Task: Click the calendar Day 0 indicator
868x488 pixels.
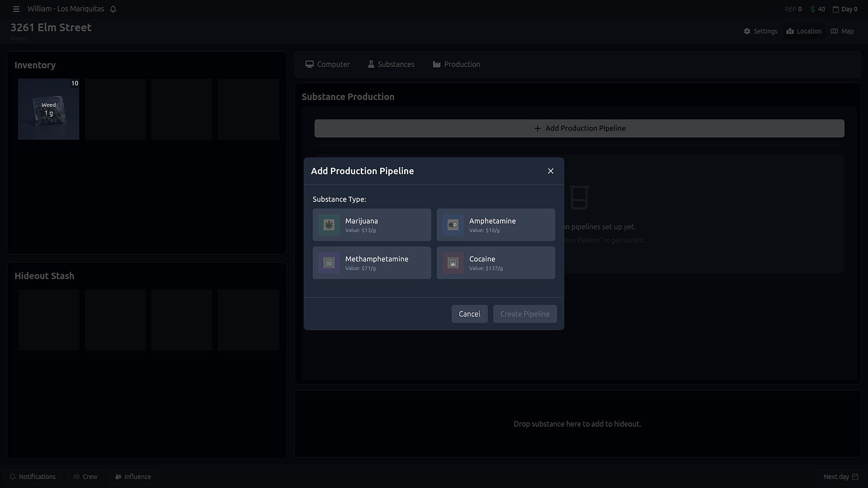Action: point(845,9)
